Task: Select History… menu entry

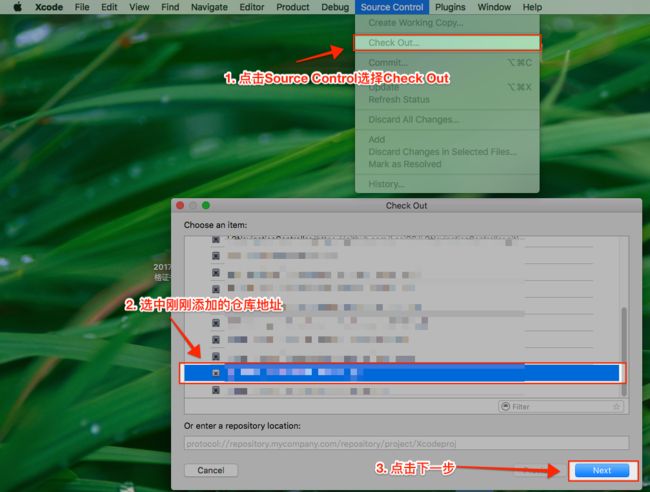Action: click(447, 184)
